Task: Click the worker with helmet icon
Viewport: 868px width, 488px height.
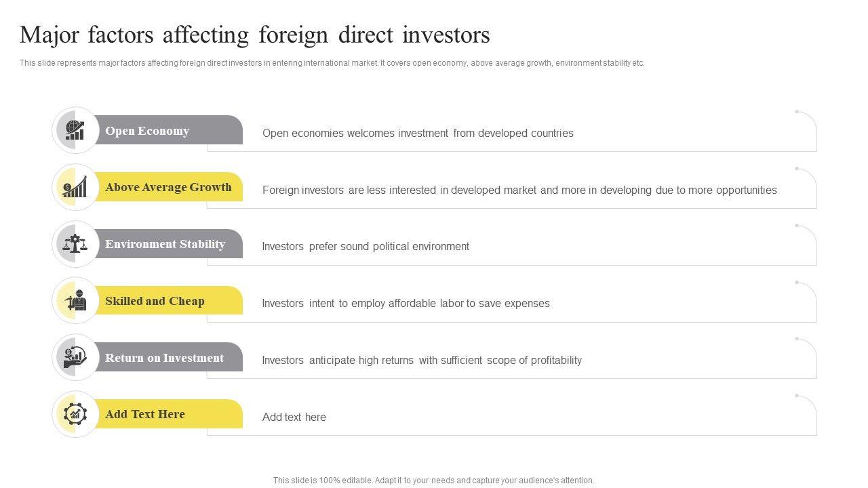Action: [76, 300]
